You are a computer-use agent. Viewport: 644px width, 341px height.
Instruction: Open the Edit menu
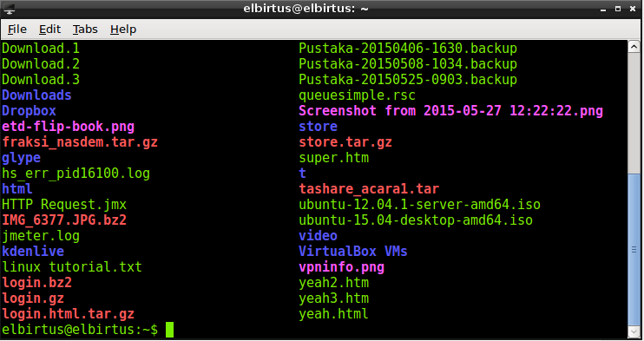pyautogui.click(x=49, y=30)
